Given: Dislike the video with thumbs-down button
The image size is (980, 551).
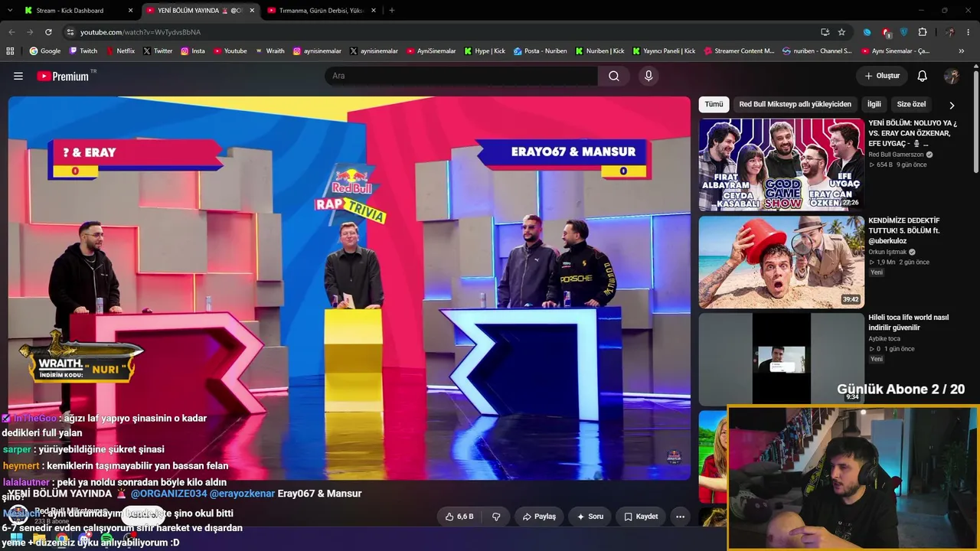Looking at the screenshot, I should [496, 517].
